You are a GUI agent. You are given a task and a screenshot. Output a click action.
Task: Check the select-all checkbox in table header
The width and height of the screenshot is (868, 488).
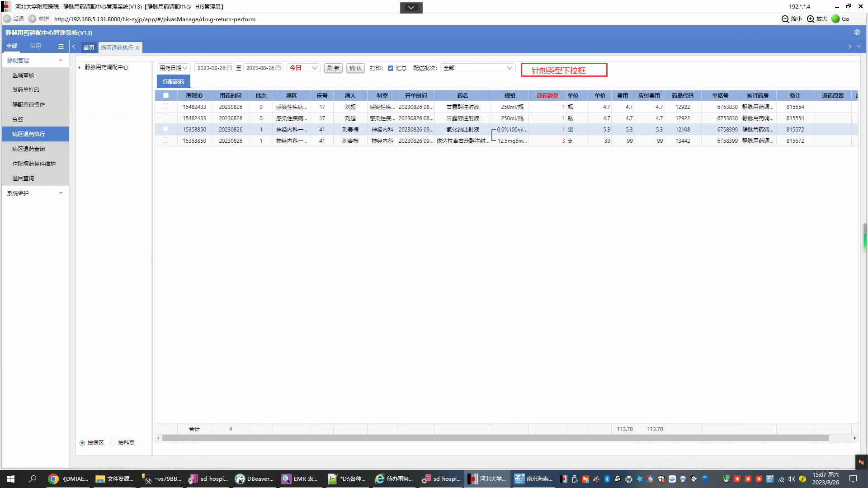click(166, 95)
